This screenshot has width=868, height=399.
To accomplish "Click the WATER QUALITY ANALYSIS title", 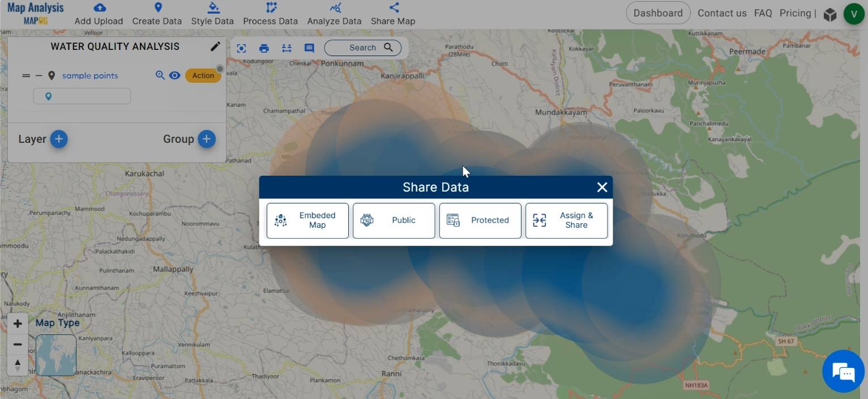I will (x=115, y=46).
